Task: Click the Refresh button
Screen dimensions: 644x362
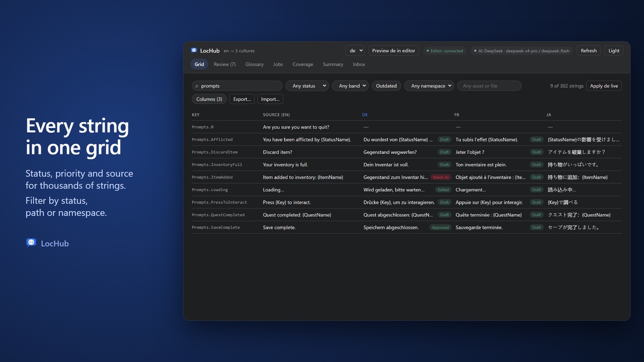Action: [x=589, y=51]
